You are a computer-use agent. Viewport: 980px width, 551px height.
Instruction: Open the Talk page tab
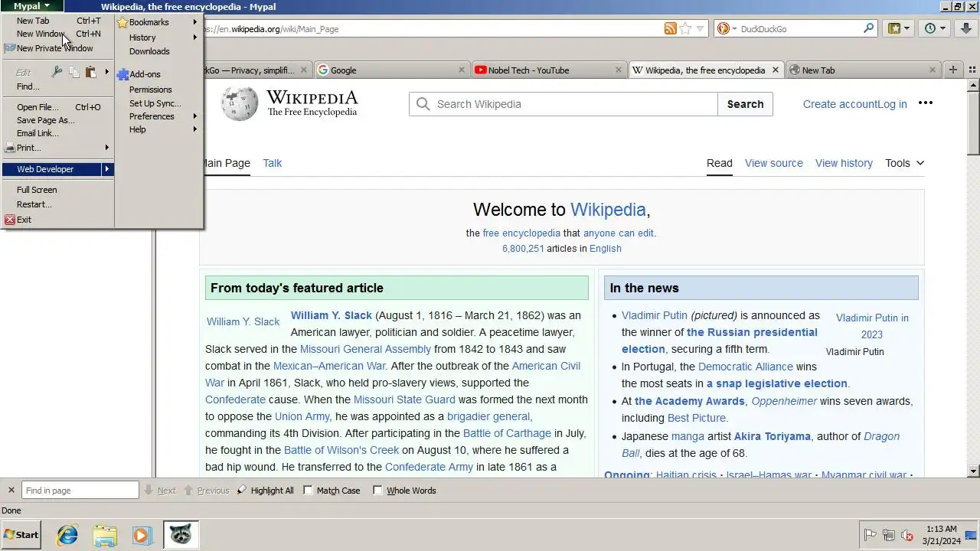tap(273, 163)
